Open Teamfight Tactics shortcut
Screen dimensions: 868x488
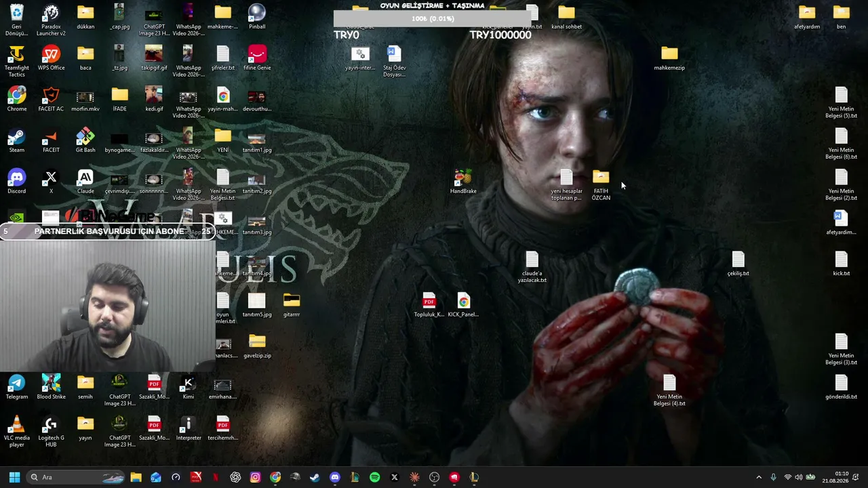17,61
